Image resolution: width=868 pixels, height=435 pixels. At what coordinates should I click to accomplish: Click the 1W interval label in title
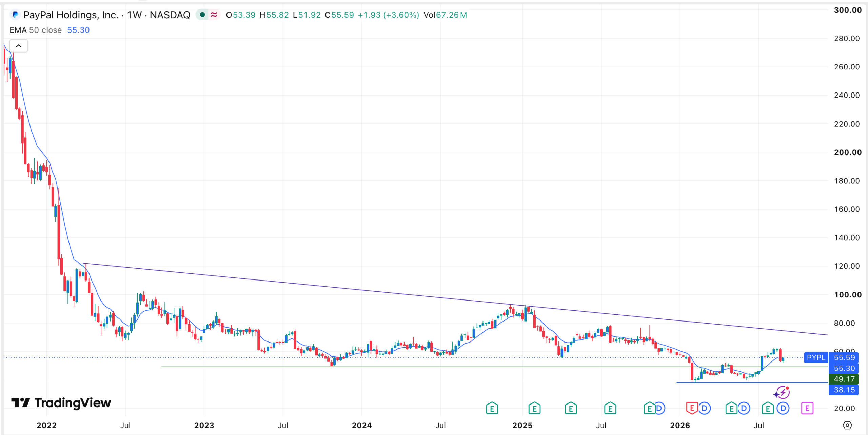pos(134,15)
